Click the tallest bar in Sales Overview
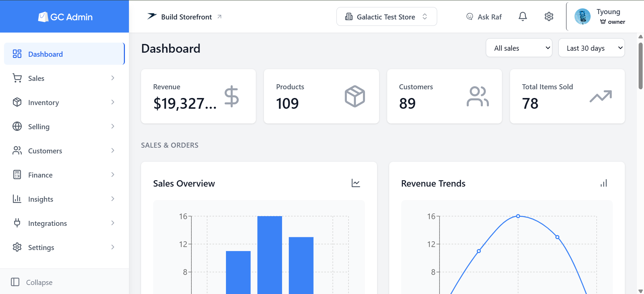 (x=270, y=255)
